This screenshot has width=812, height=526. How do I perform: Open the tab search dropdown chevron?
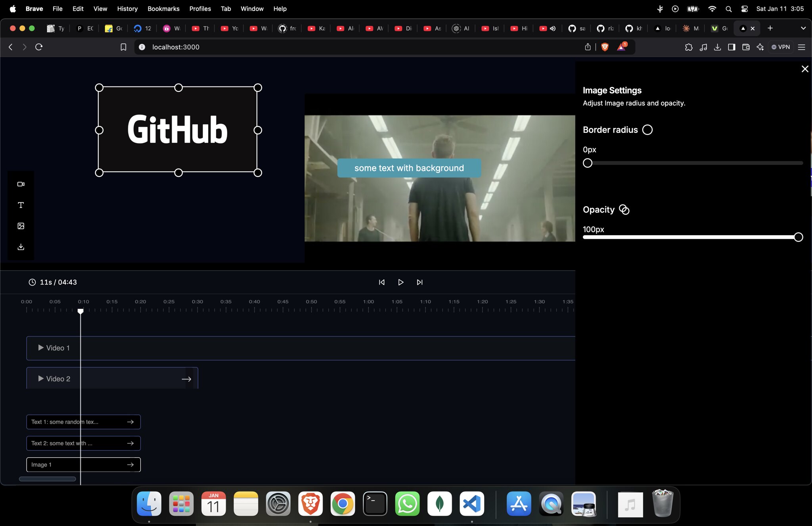pyautogui.click(x=803, y=28)
